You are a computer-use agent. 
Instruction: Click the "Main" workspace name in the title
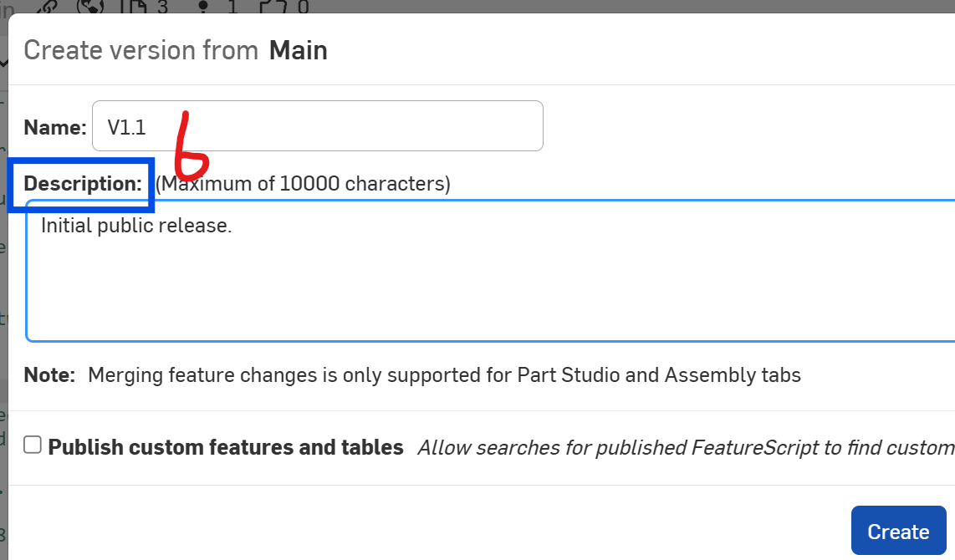tap(298, 51)
